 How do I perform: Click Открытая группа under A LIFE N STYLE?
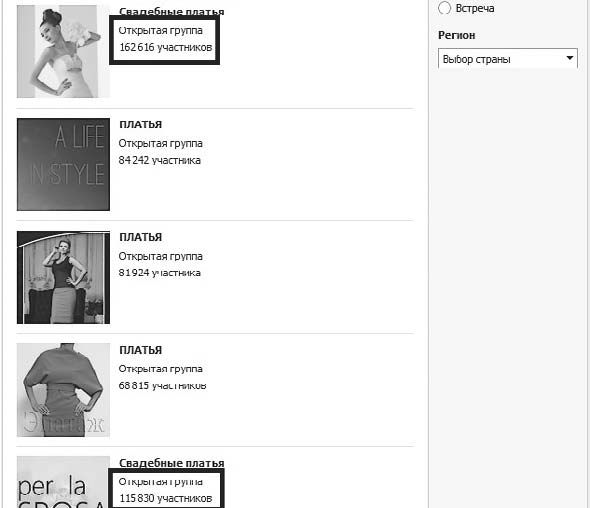coord(160,143)
